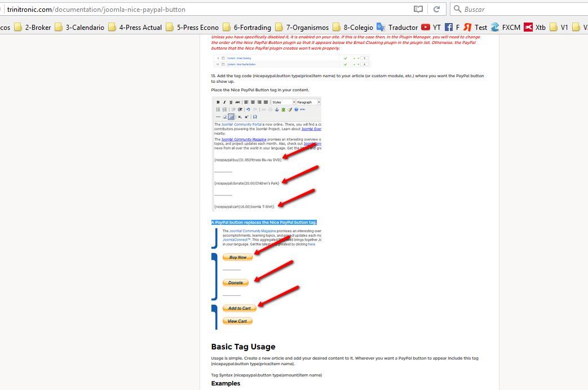Click the highlighted 'A PayPal button replaces' sentence
This screenshot has width=588, height=390.
[264, 223]
